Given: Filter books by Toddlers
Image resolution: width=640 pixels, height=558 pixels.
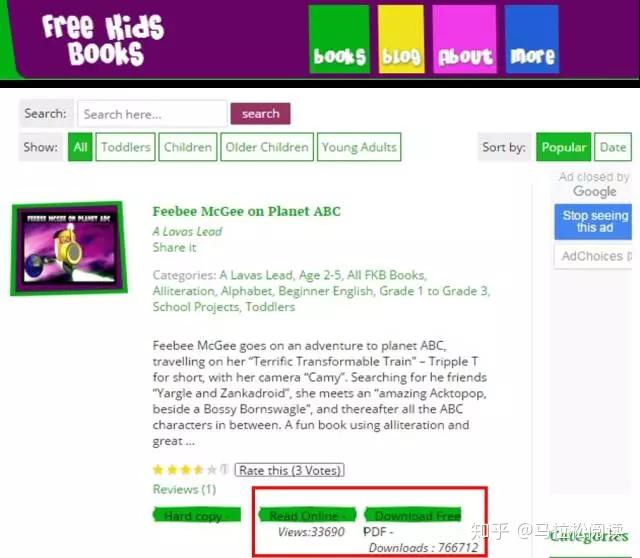Looking at the screenshot, I should click(125, 147).
